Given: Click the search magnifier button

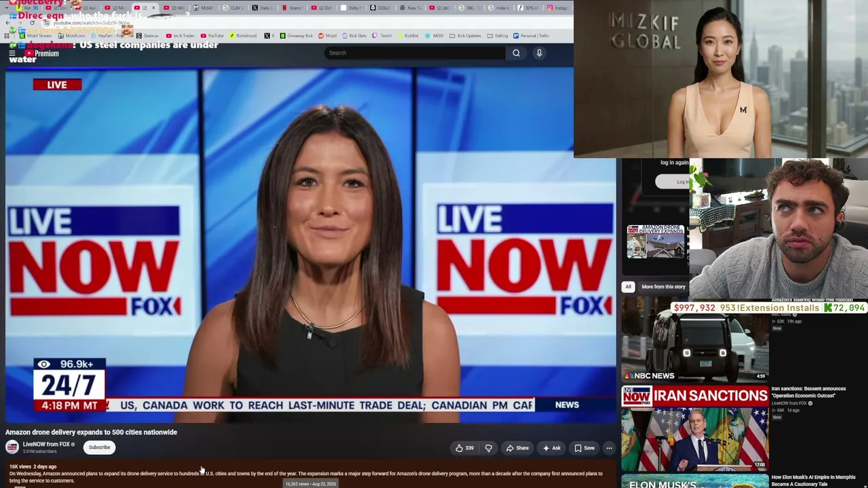Looking at the screenshot, I should tap(516, 53).
